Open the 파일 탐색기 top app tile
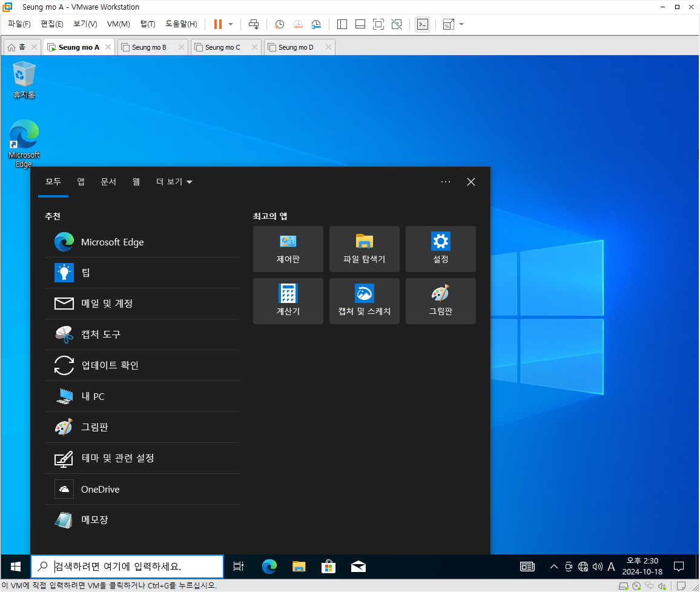 pos(365,249)
